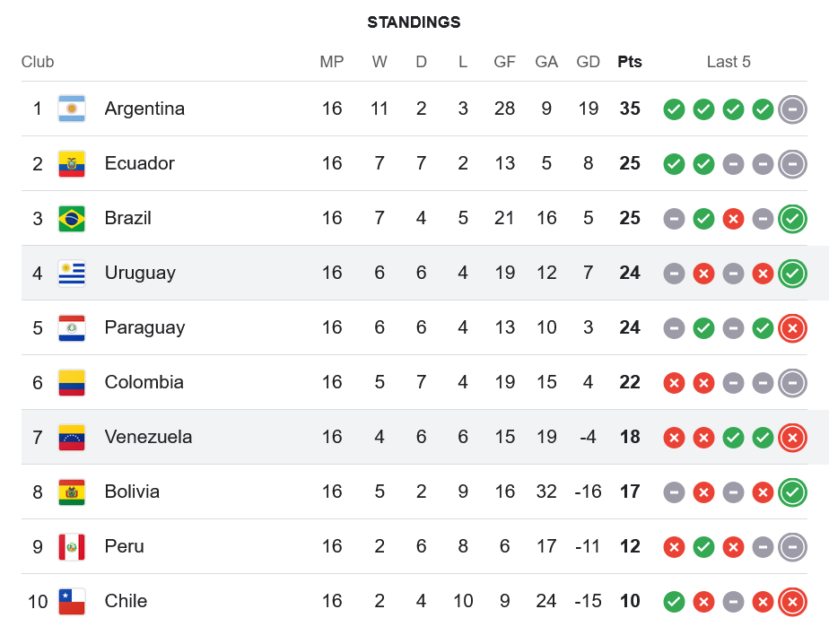Click the Paraguay flag icon
This screenshot has width=829, height=644.
72,327
